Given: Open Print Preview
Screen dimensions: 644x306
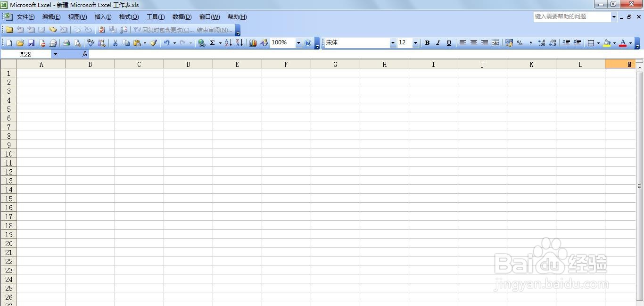Looking at the screenshot, I should (x=77, y=43).
